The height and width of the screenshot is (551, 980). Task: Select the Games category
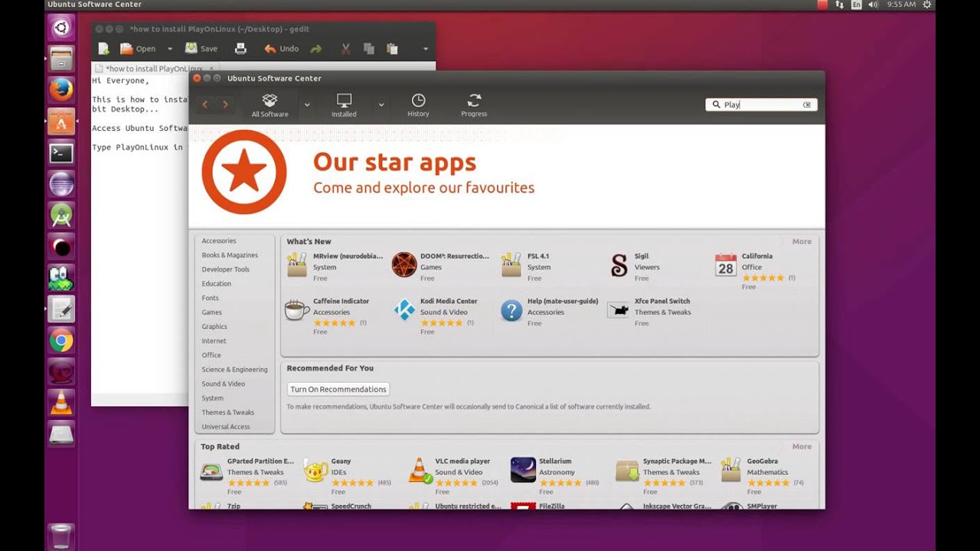pos(212,312)
